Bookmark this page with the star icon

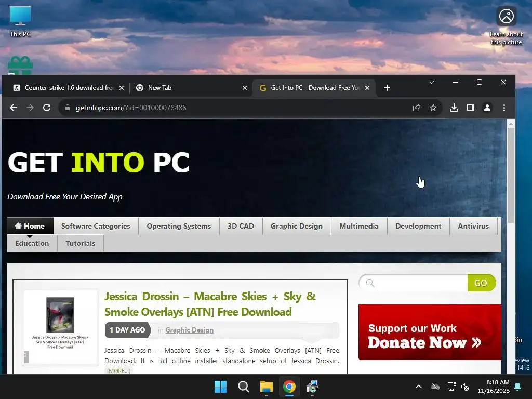tap(433, 108)
